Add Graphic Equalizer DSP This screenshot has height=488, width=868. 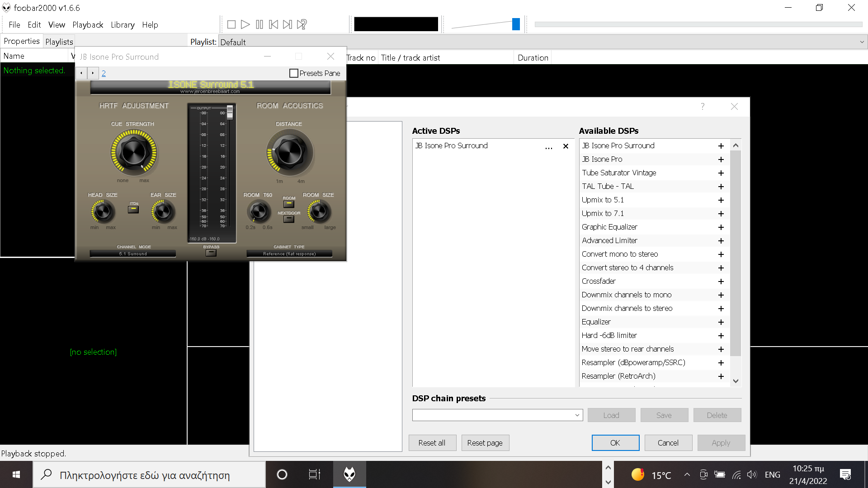721,227
